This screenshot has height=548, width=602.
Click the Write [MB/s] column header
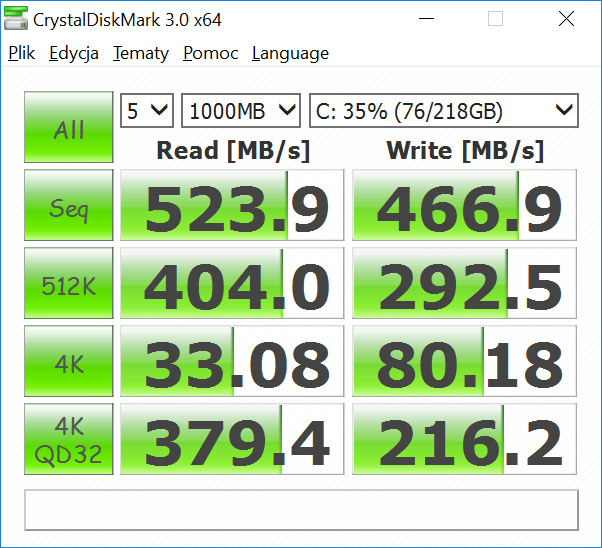coord(465,151)
